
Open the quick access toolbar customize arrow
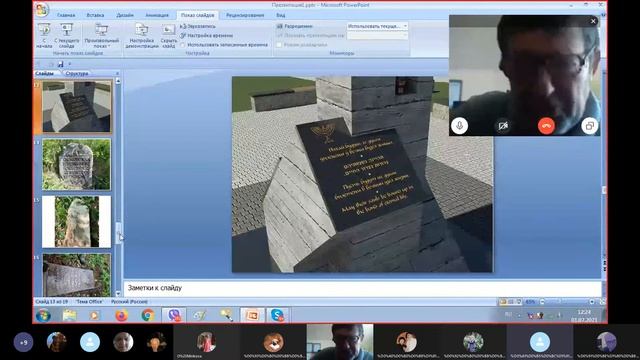[x=70, y=64]
